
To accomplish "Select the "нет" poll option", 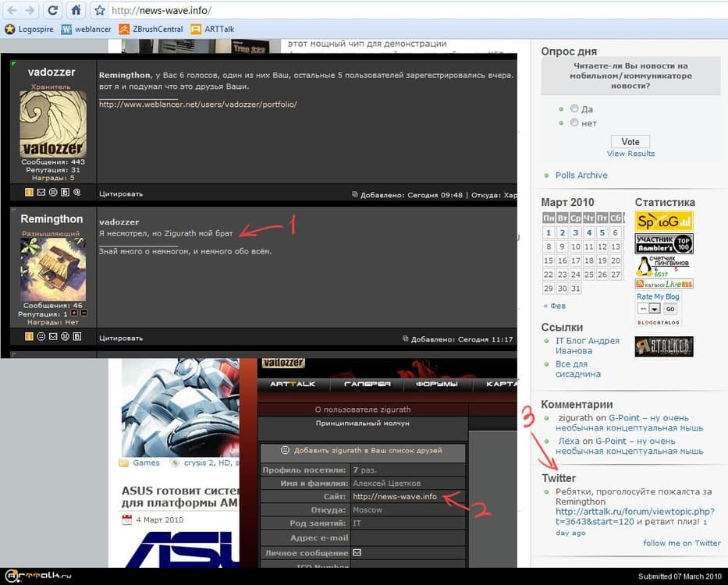I will (x=574, y=122).
